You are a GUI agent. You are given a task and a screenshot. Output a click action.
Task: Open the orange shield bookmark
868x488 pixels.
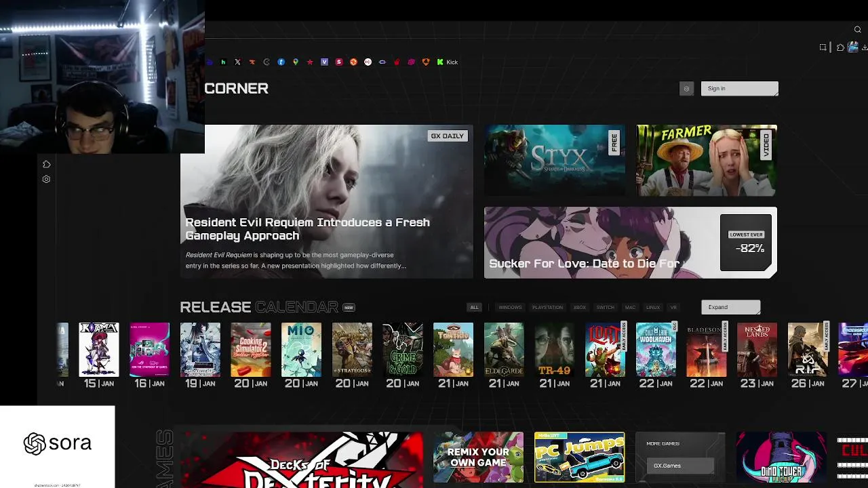pos(426,62)
